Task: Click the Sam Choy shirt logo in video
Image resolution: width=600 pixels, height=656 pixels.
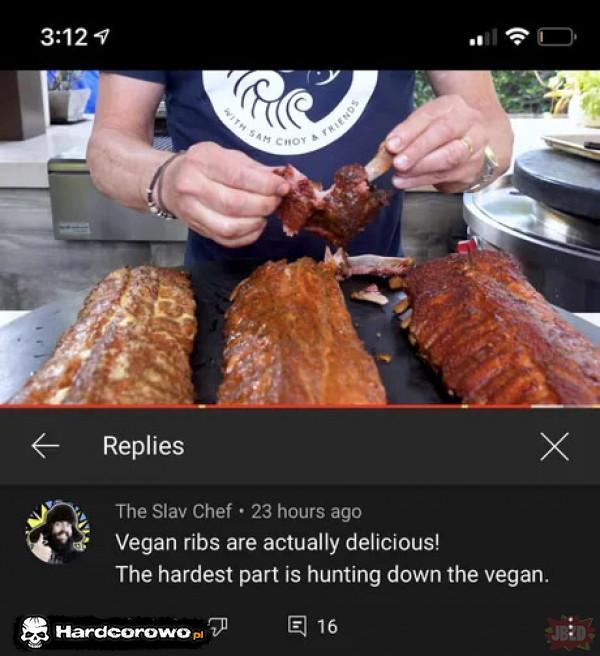Action: [x=290, y=110]
